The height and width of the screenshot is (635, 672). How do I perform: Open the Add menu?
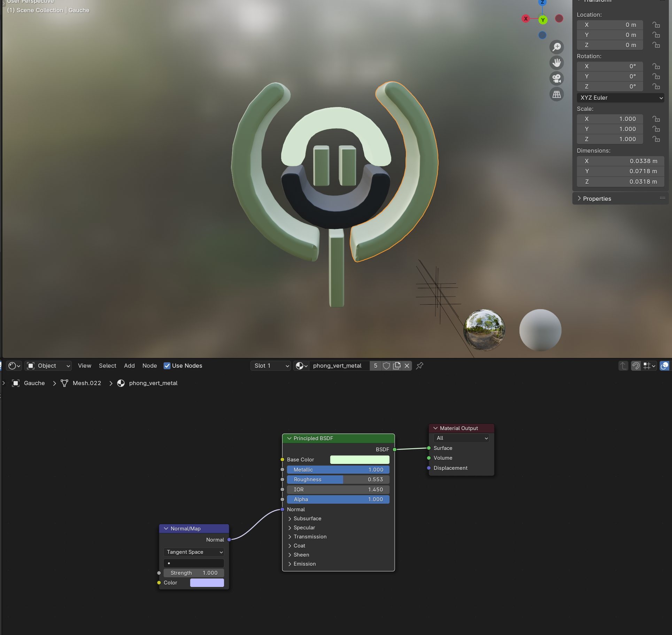129,366
